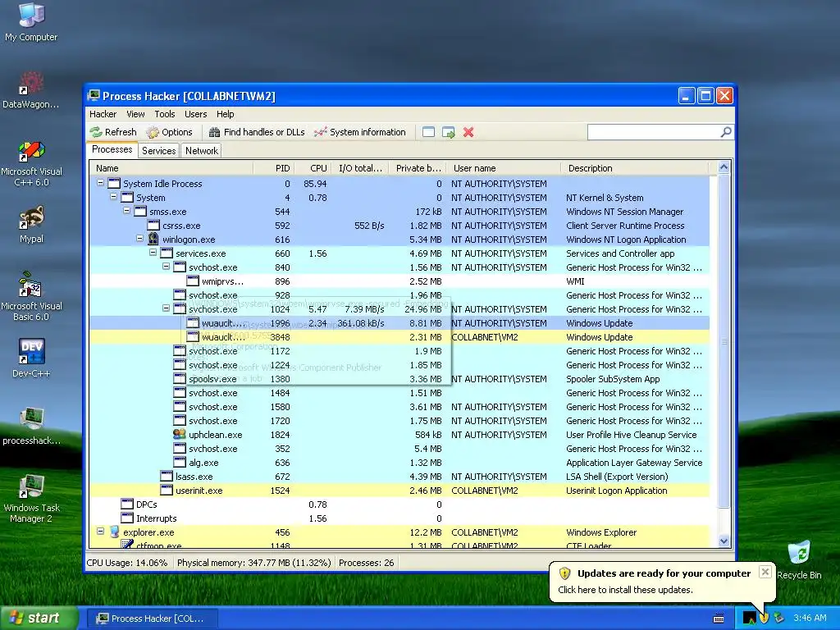Open the Dev-C++ desktop shortcut
840x630 pixels.
point(31,358)
